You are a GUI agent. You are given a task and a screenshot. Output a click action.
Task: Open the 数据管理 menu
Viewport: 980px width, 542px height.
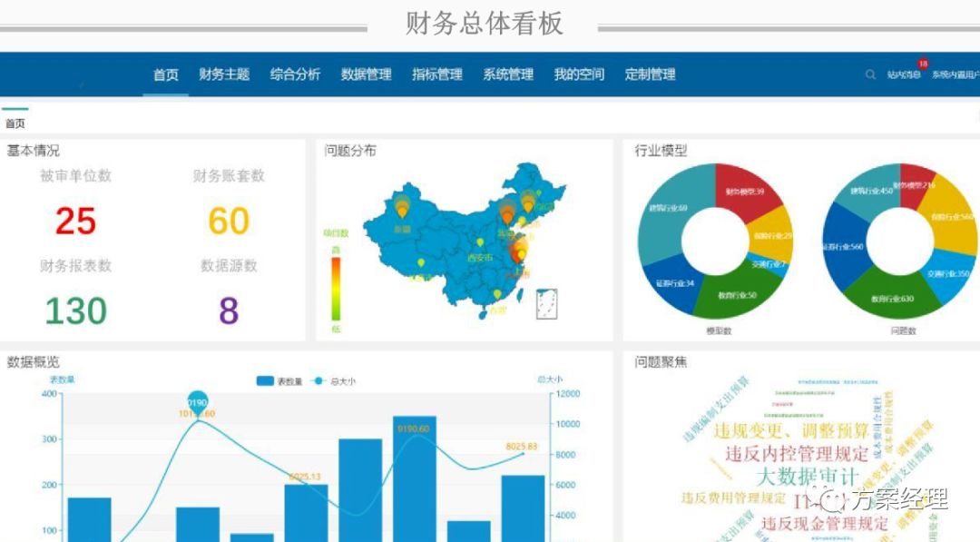click(367, 74)
